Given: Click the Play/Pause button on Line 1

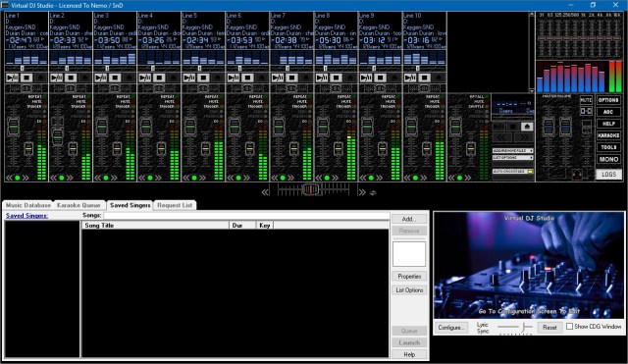Looking at the screenshot, I should (13, 78).
